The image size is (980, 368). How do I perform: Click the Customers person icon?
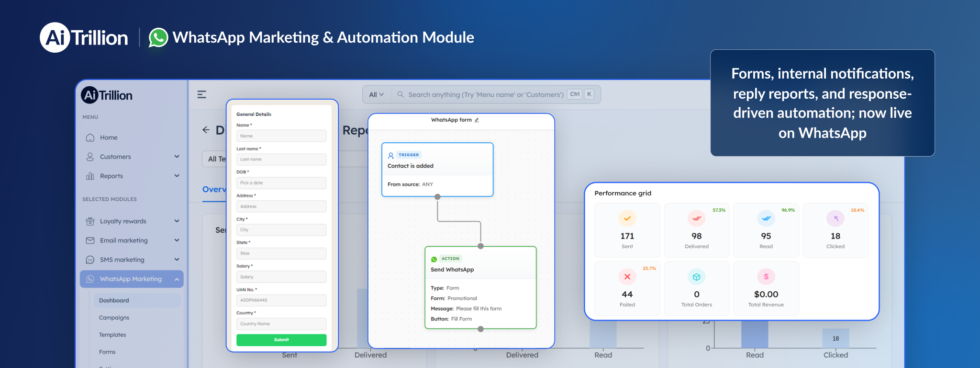coord(90,157)
